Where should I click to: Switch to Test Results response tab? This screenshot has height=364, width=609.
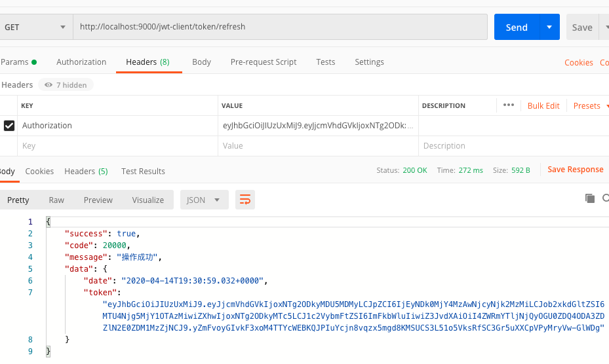pyautogui.click(x=143, y=172)
